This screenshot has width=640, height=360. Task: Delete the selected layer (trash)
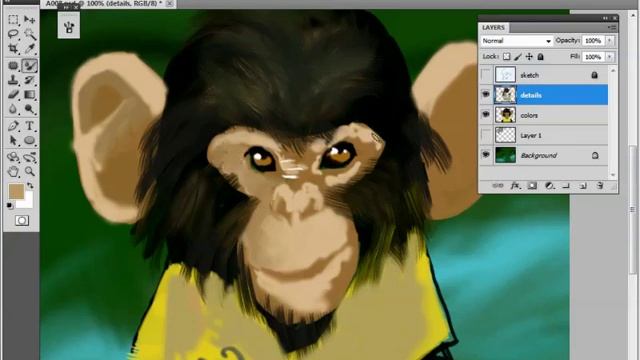point(600,186)
